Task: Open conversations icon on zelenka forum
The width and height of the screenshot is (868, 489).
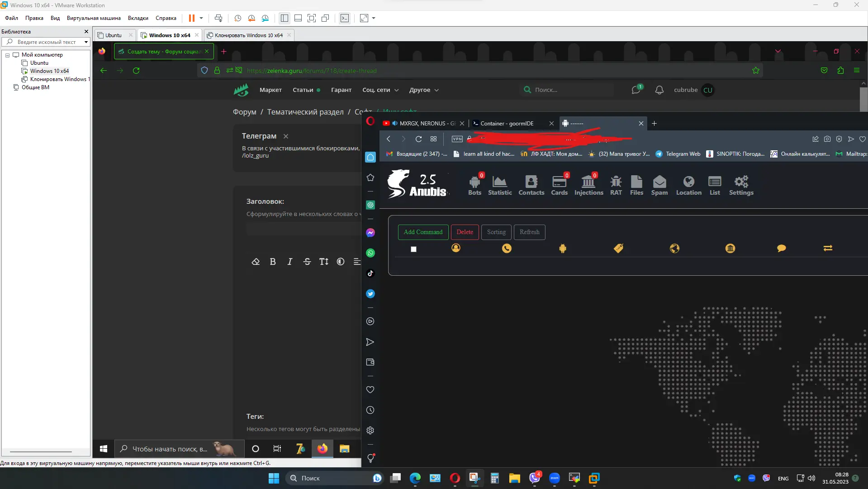Action: (x=636, y=89)
